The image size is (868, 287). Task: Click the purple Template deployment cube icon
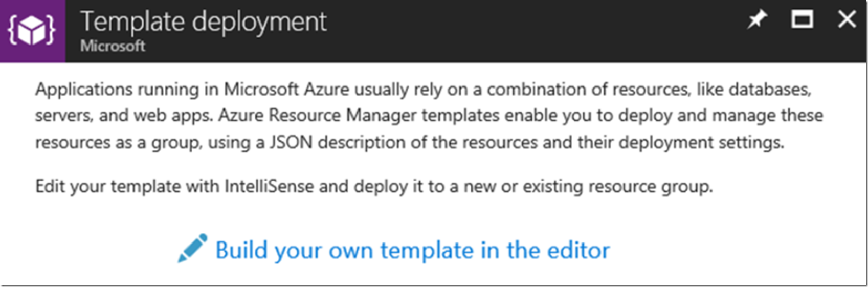coord(32,31)
